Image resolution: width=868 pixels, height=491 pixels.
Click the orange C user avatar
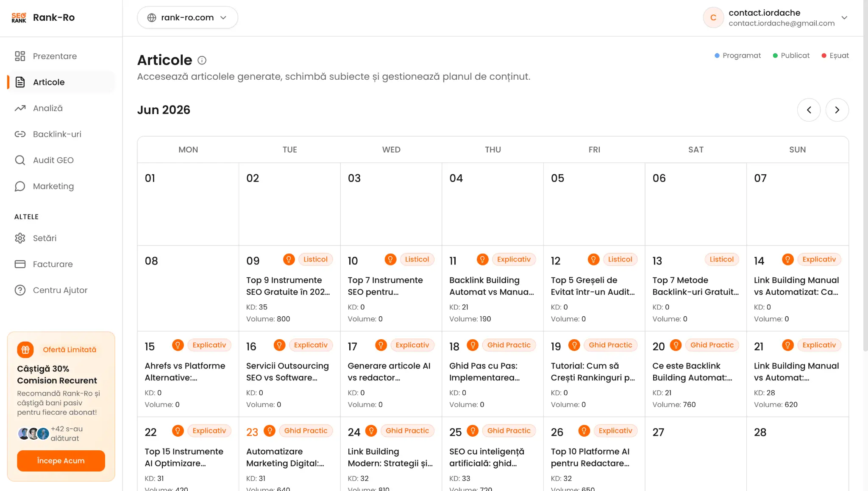click(713, 17)
